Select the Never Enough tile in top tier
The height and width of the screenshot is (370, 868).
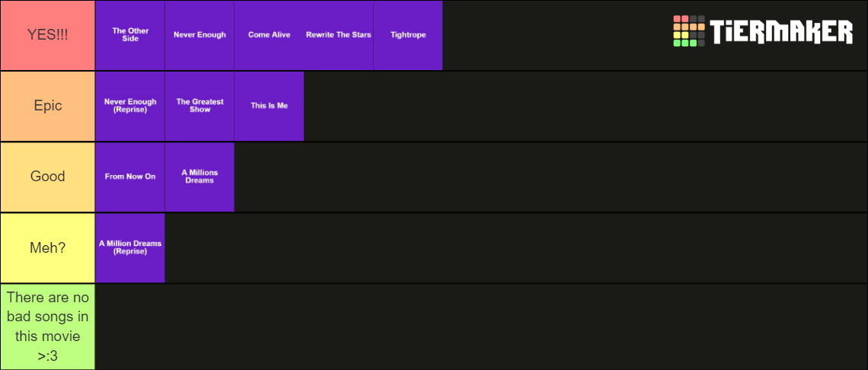[199, 35]
